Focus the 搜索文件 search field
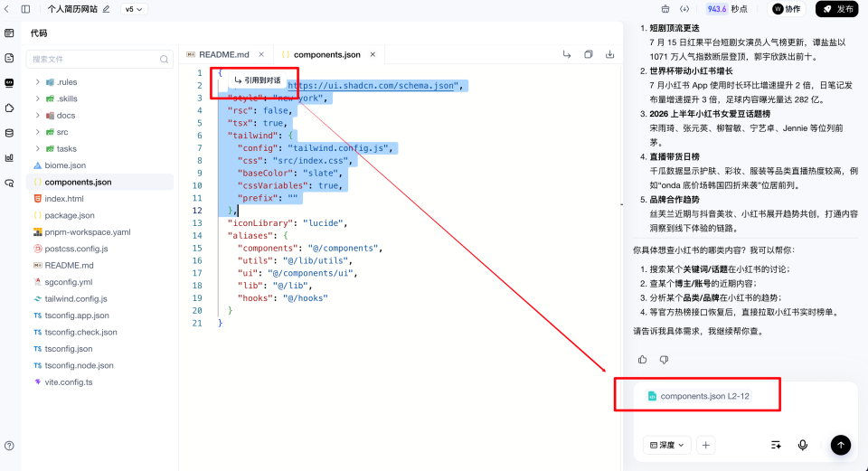The height and width of the screenshot is (471, 868). click(99, 60)
